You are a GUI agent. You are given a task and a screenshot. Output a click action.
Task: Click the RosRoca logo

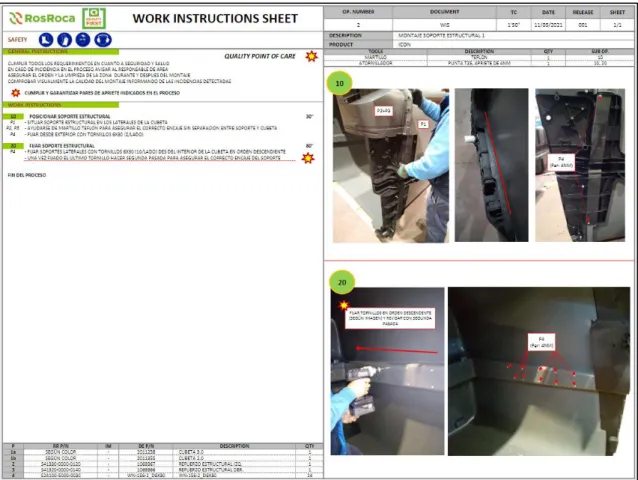[x=42, y=18]
